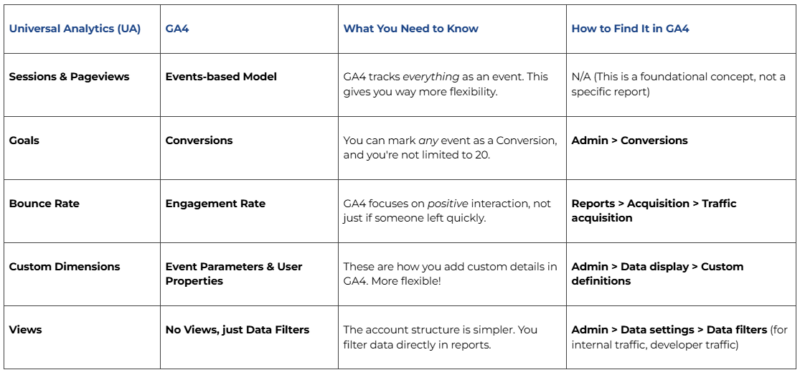This screenshot has height=375, width=800.
Task: Select the Views row label
Action: click(x=26, y=330)
